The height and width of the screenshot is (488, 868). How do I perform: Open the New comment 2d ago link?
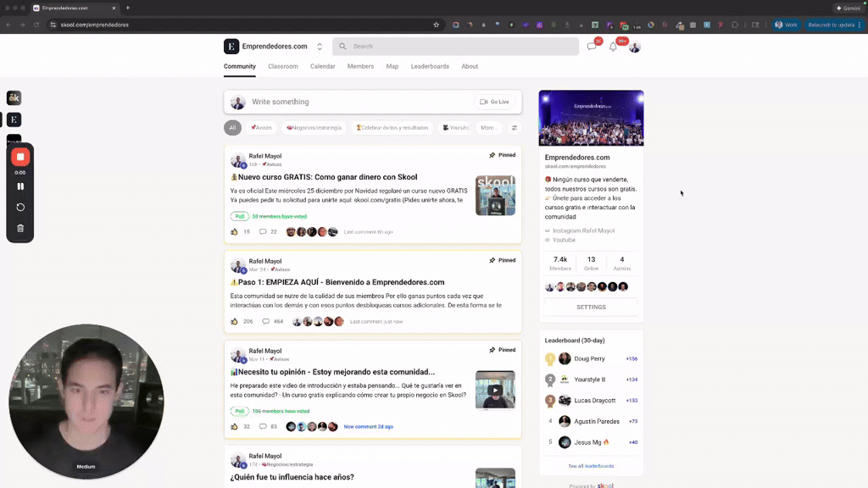pyautogui.click(x=368, y=427)
